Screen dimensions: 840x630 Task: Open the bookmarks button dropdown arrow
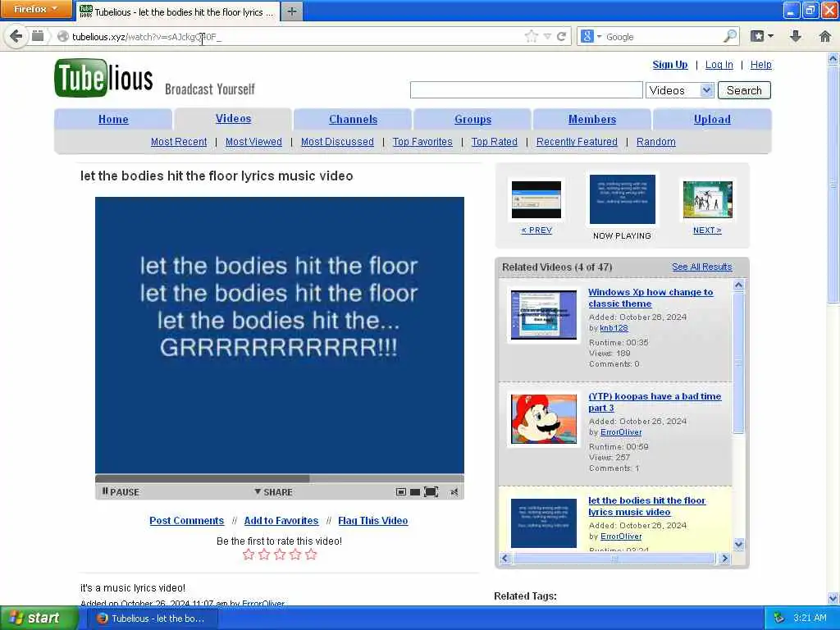tap(771, 36)
